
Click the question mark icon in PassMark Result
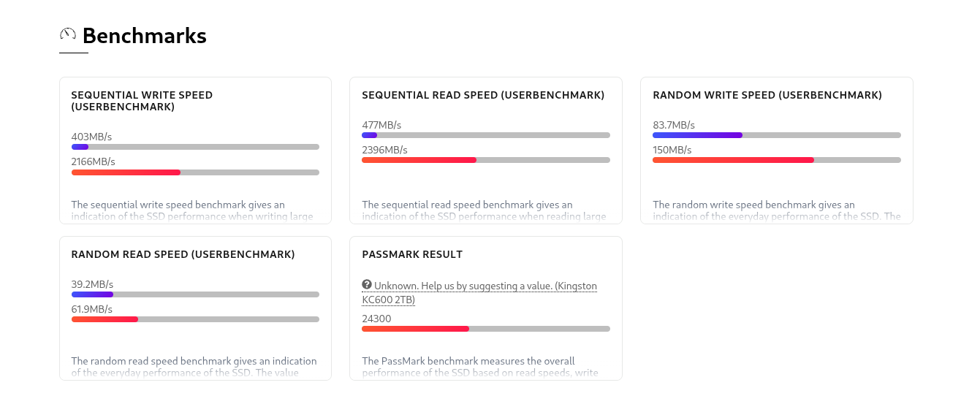click(367, 284)
